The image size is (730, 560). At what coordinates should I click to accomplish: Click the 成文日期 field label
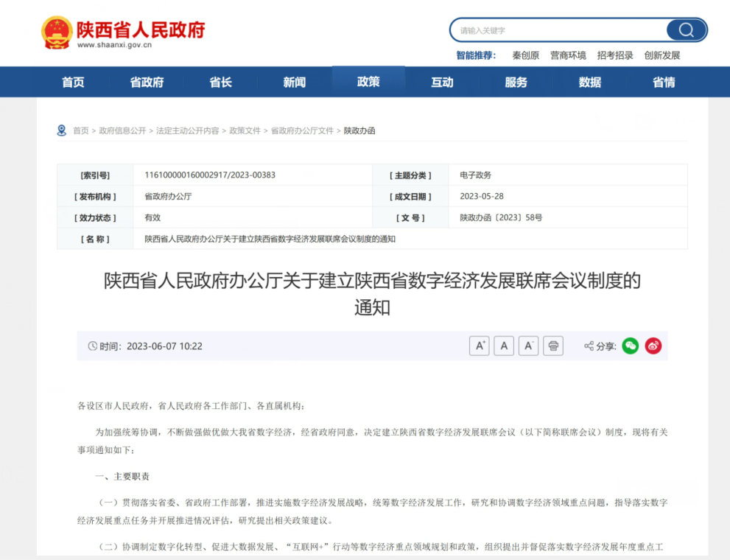pos(410,197)
